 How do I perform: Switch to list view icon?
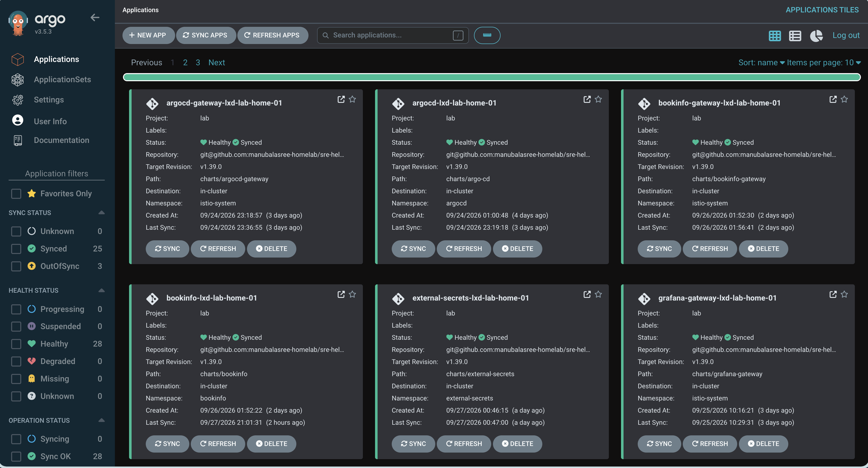[795, 35]
